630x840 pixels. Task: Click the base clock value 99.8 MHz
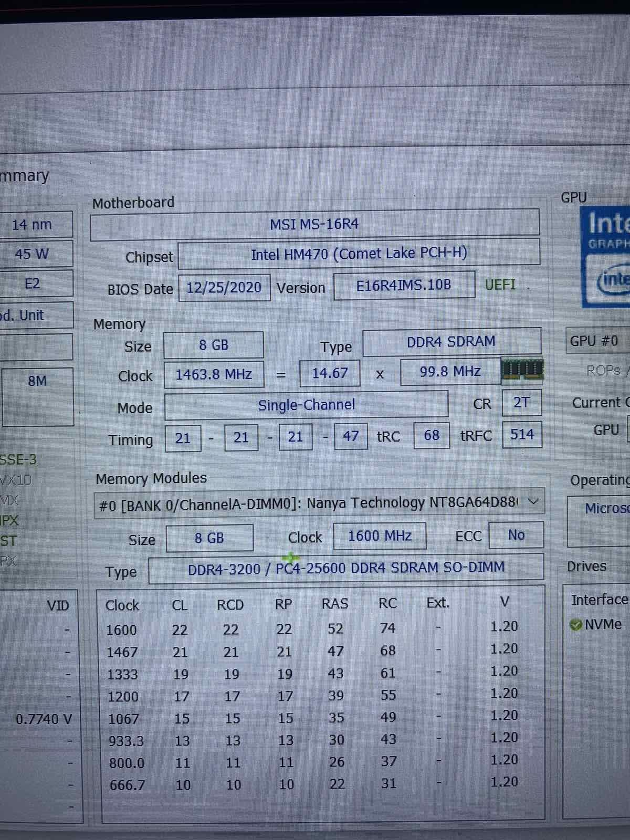click(x=450, y=372)
